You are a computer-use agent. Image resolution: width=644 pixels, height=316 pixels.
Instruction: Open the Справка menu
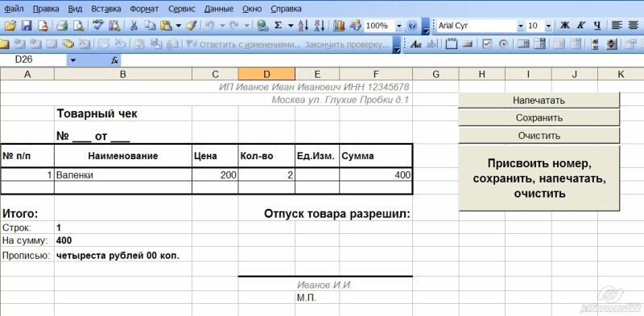pos(286,9)
